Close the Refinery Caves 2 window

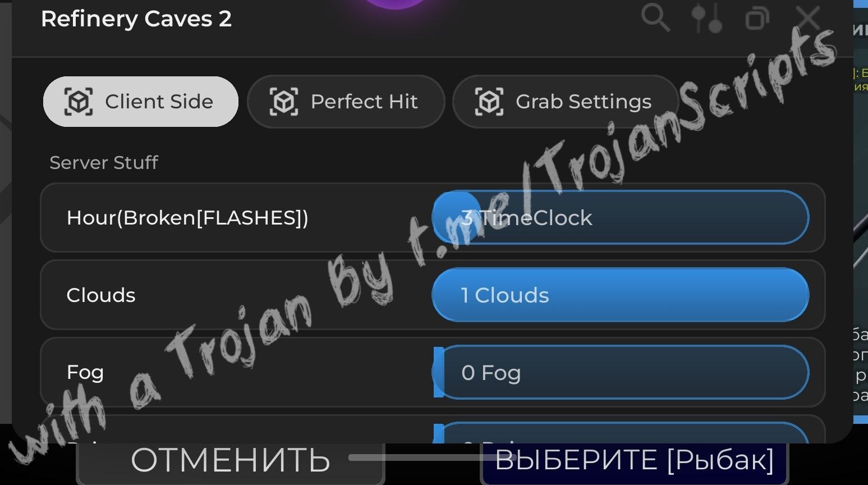coord(808,18)
